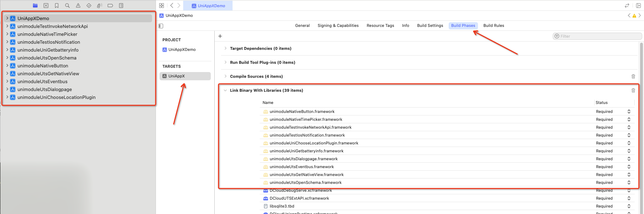Screen dimensions: 644x214
Task: Toggle the project and targets list sidebar icon
Action: [x=161, y=26]
